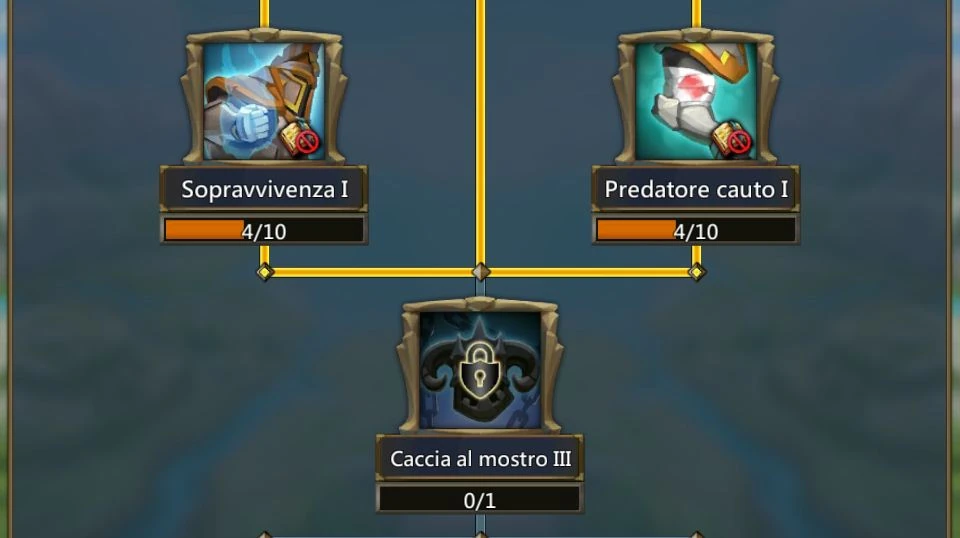Click the Predatore cauto I name label

pos(696,189)
